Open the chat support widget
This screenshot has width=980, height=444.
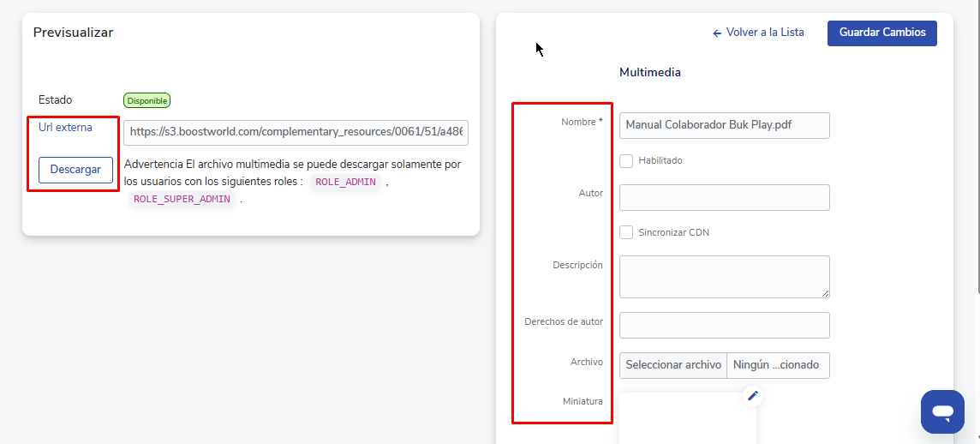click(942, 412)
